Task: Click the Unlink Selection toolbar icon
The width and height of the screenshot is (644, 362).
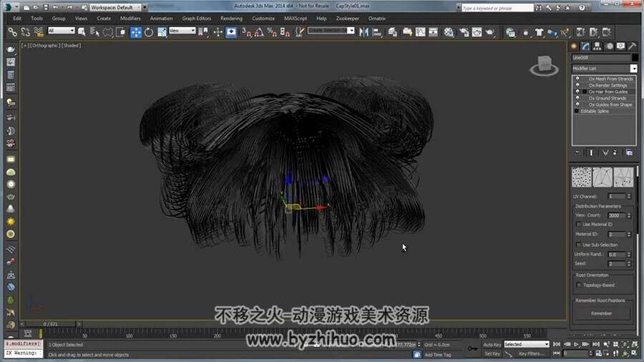Action: (26, 32)
